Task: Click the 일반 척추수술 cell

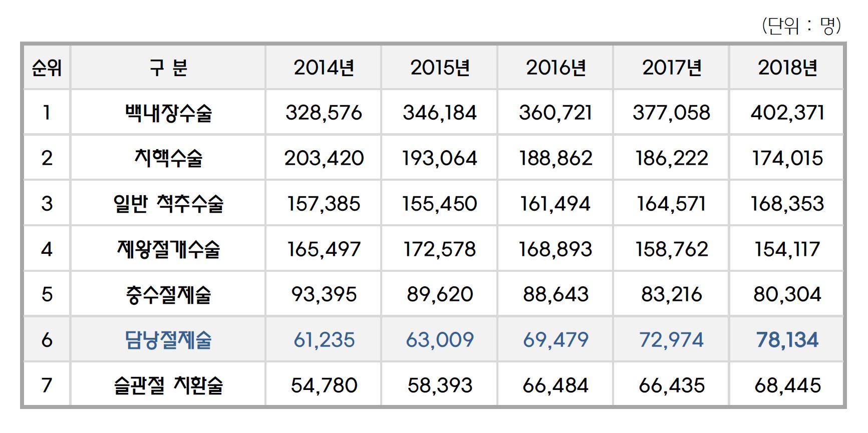Action: point(168,204)
